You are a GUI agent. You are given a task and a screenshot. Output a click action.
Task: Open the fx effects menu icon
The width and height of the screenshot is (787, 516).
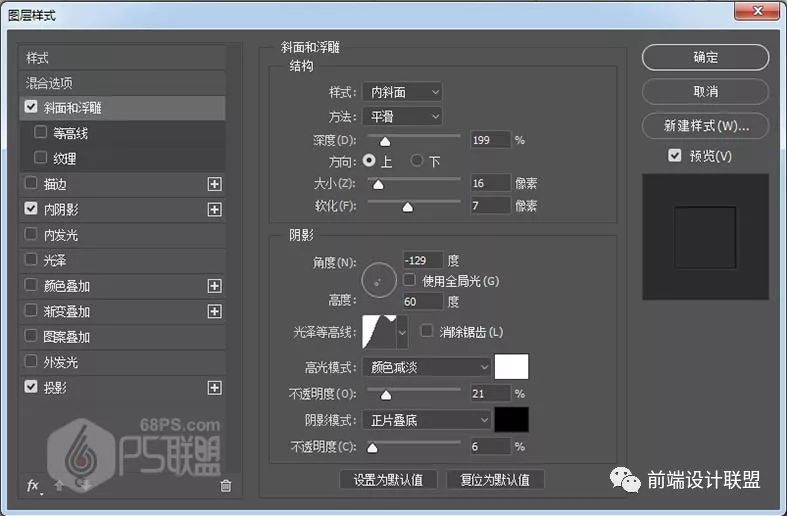tap(33, 485)
